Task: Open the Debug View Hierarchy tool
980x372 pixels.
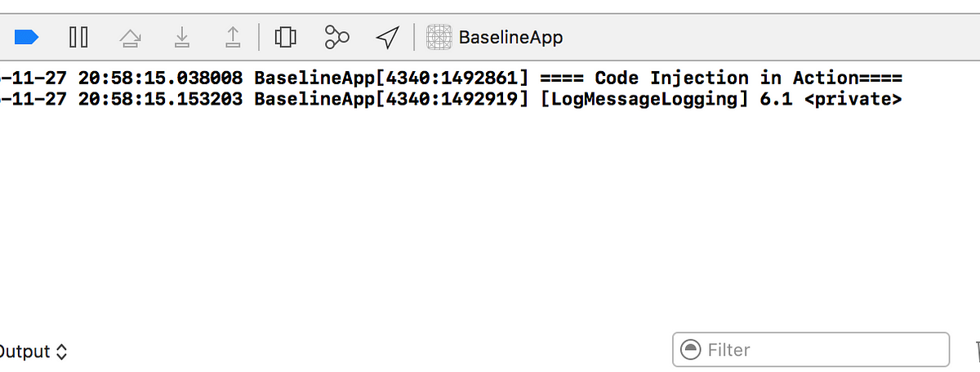Action: pyautogui.click(x=285, y=37)
